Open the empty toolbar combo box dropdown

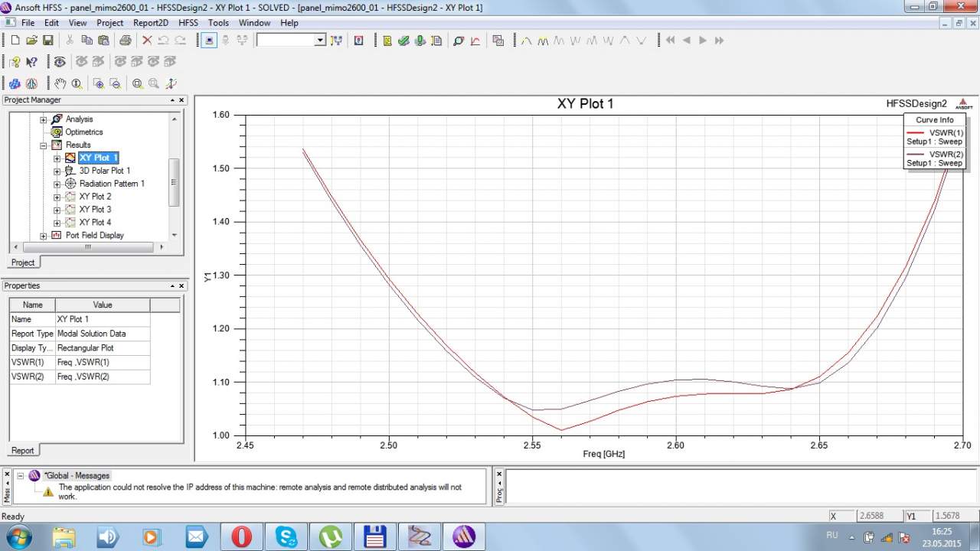320,41
